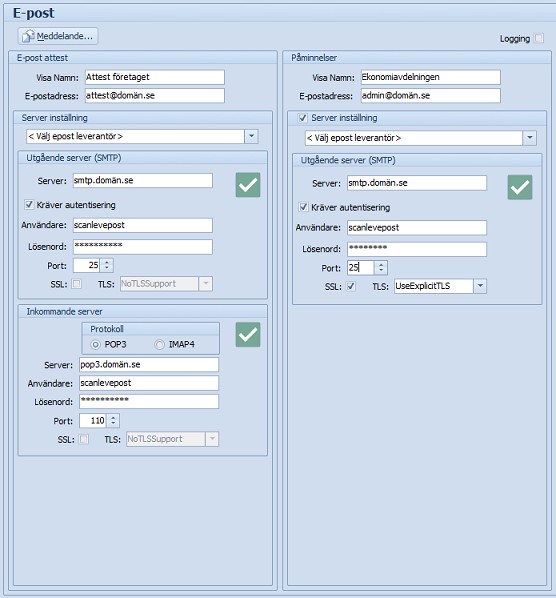Click the green checkmark beside attest SMTP server
The width and height of the screenshot is (556, 598).
click(x=248, y=185)
